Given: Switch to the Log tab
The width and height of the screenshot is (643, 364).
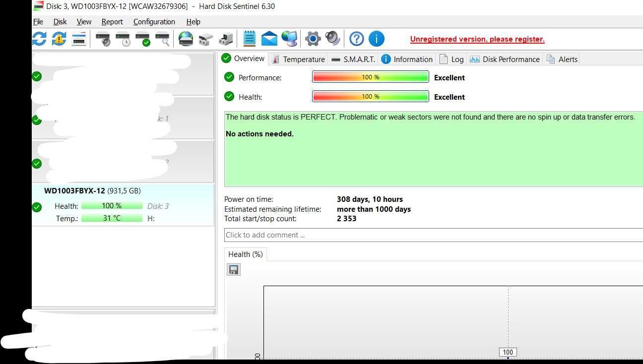Looking at the screenshot, I should (451, 59).
